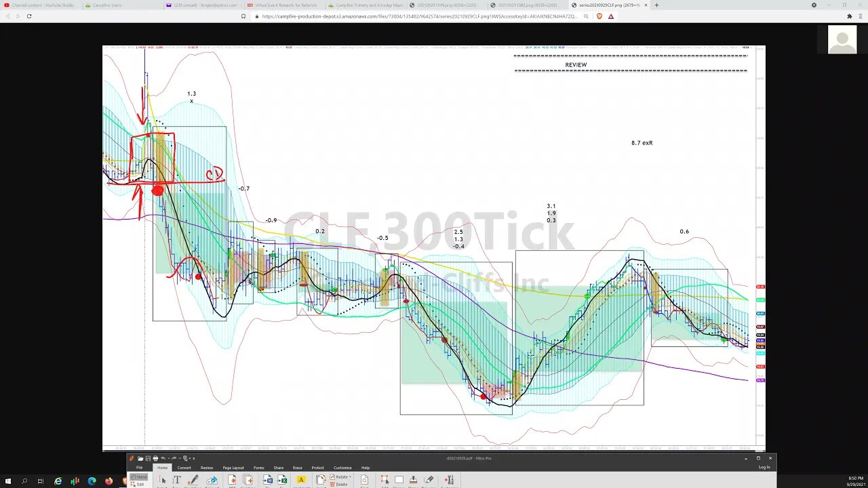Open the 20210929 DVN.png browser tab
The width and height of the screenshot is (868, 488).
[x=448, y=5]
